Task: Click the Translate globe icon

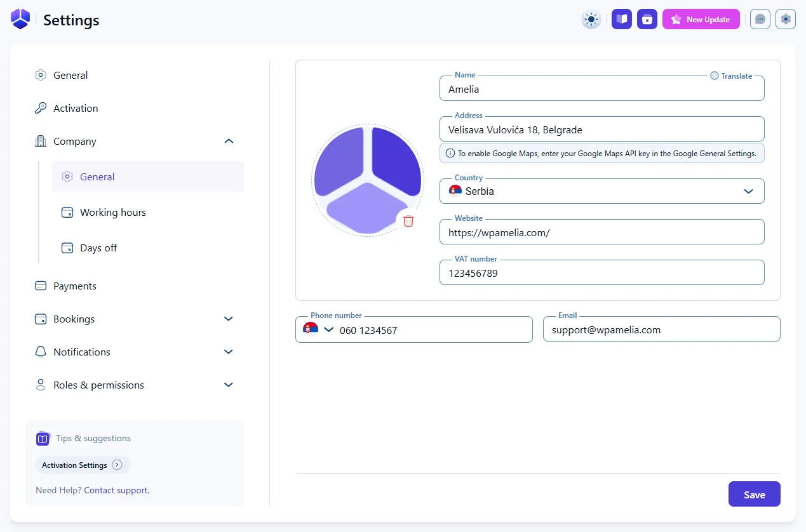Action: [715, 76]
